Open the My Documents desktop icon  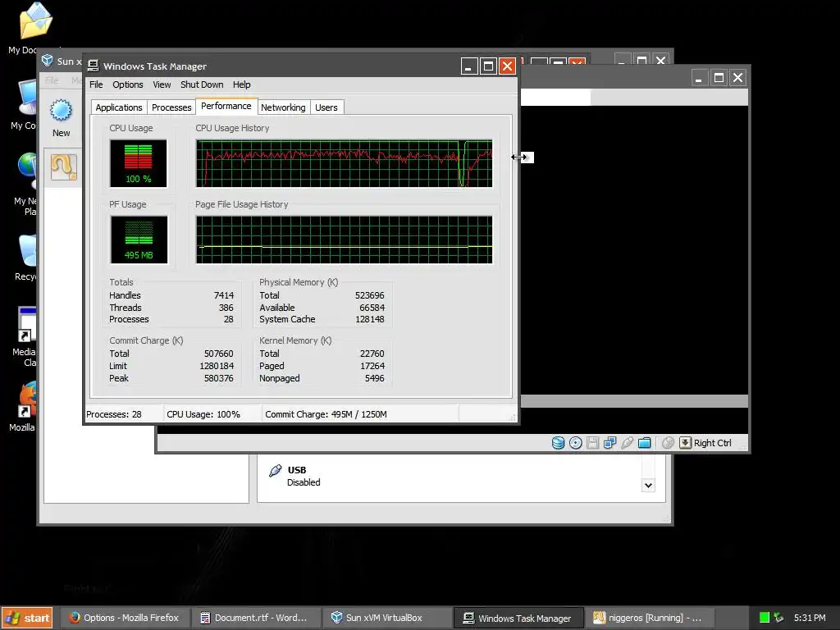tap(34, 21)
